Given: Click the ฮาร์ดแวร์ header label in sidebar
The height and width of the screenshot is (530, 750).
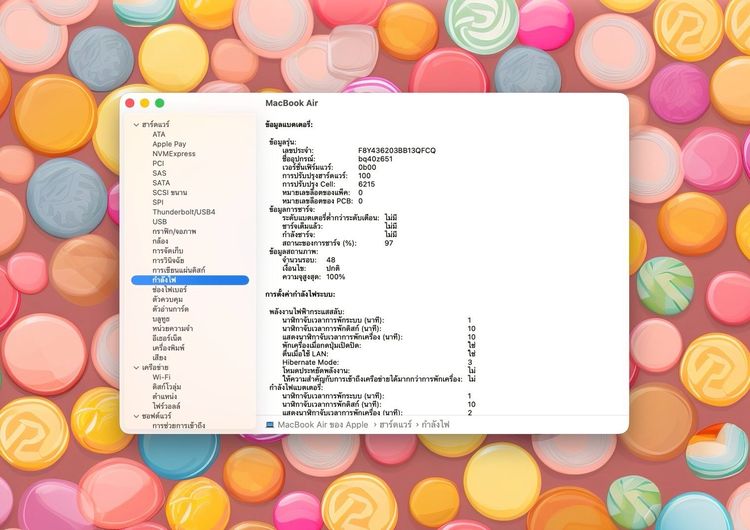Looking at the screenshot, I should click(155, 125).
